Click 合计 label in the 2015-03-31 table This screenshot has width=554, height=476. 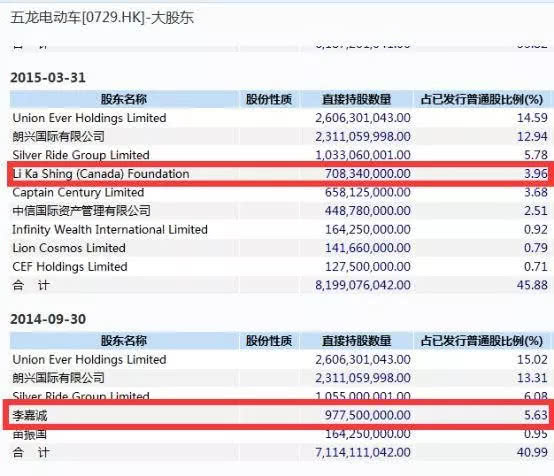pyautogui.click(x=31, y=285)
